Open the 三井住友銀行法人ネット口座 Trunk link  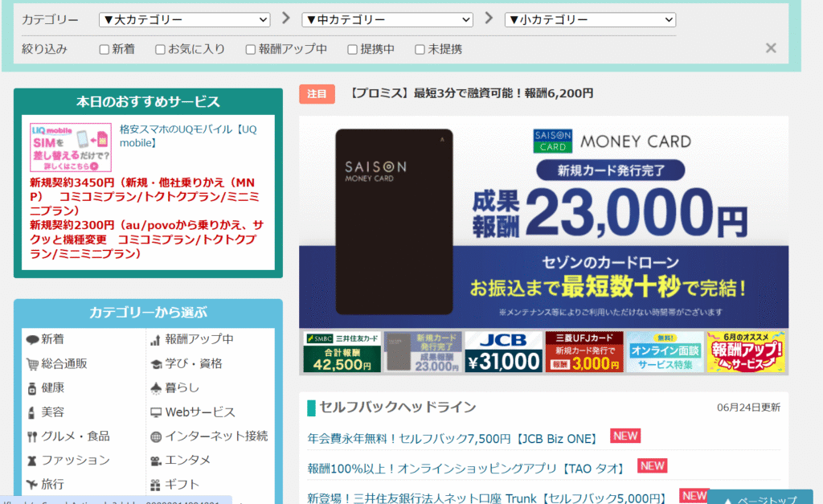487,498
